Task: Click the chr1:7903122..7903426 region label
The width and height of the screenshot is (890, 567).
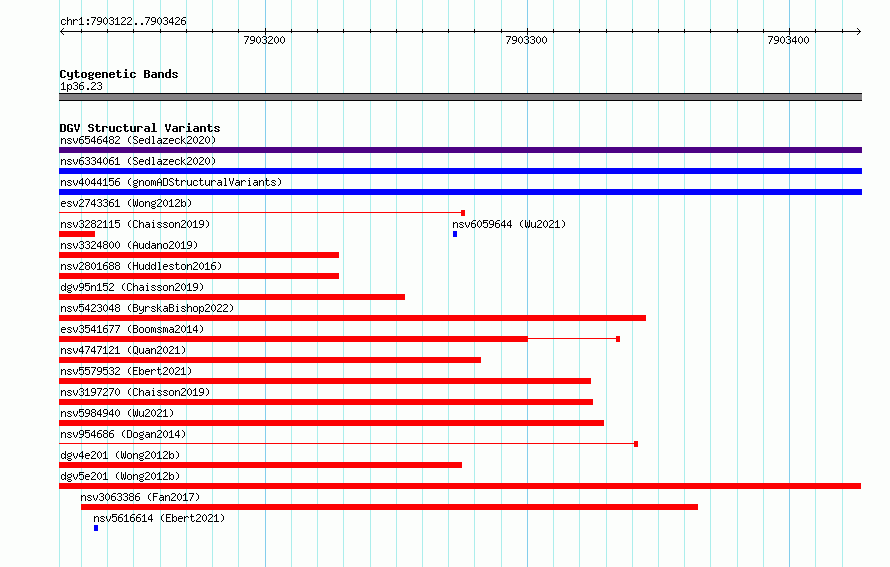Action: pyautogui.click(x=123, y=21)
